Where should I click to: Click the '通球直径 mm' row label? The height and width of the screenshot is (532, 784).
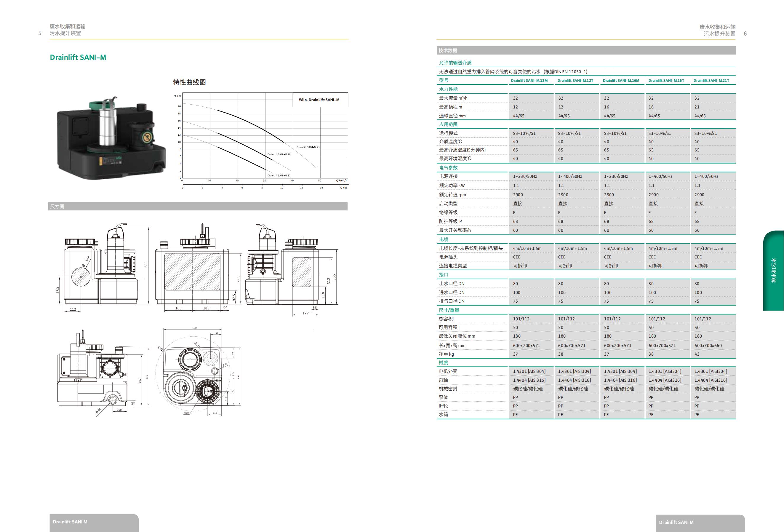(x=452, y=116)
